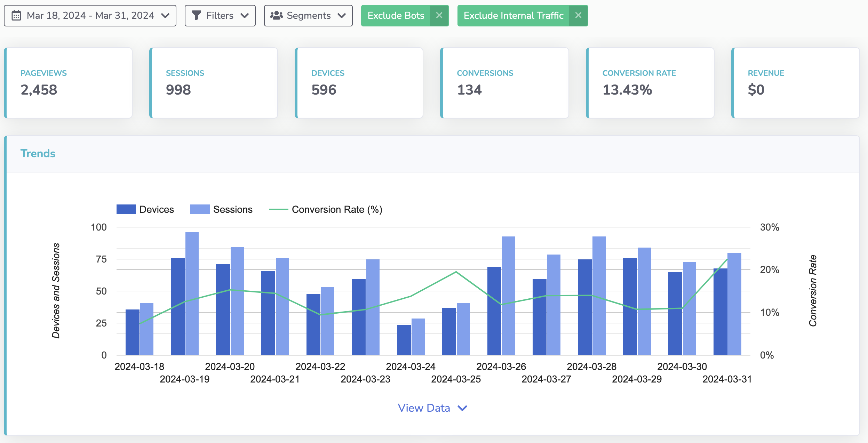Click the people icon on Segments
868x443 pixels.
click(x=277, y=16)
